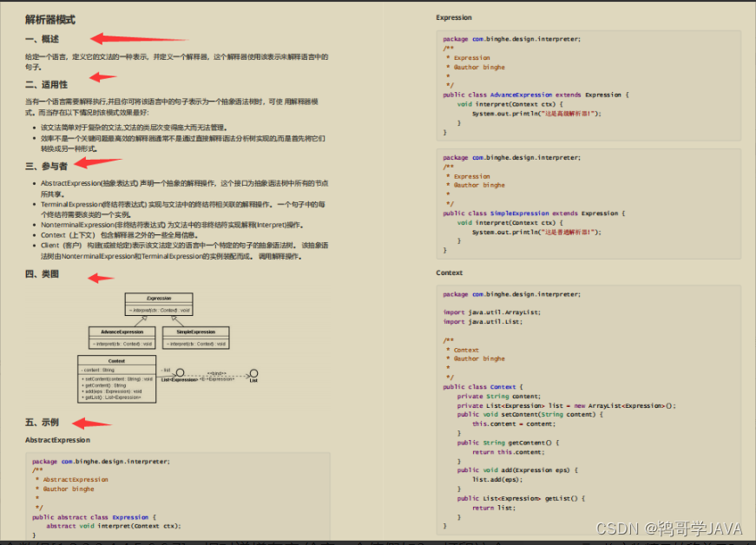Image resolution: width=756 pixels, height=545 pixels.
Task: Click the bullet starting 该文法简单对于复杂的文法
Action: click(x=134, y=128)
